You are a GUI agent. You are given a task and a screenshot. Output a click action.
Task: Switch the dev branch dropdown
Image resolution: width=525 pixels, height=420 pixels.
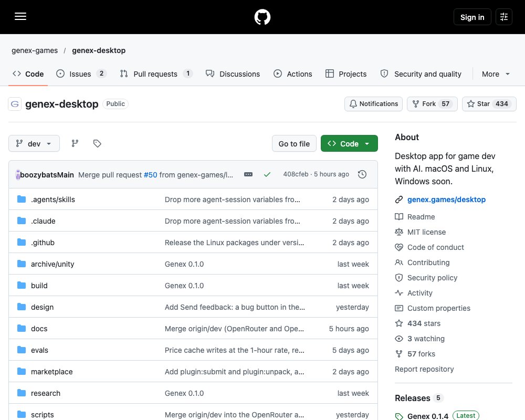pyautogui.click(x=34, y=143)
